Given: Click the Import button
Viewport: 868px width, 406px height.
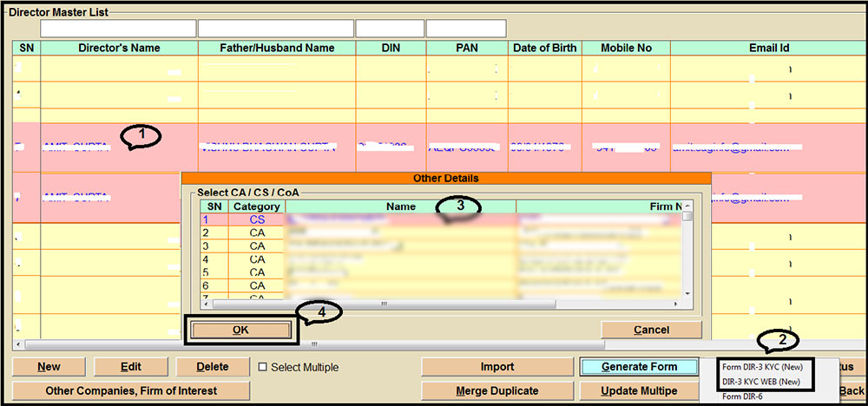Looking at the screenshot, I should pos(497,367).
